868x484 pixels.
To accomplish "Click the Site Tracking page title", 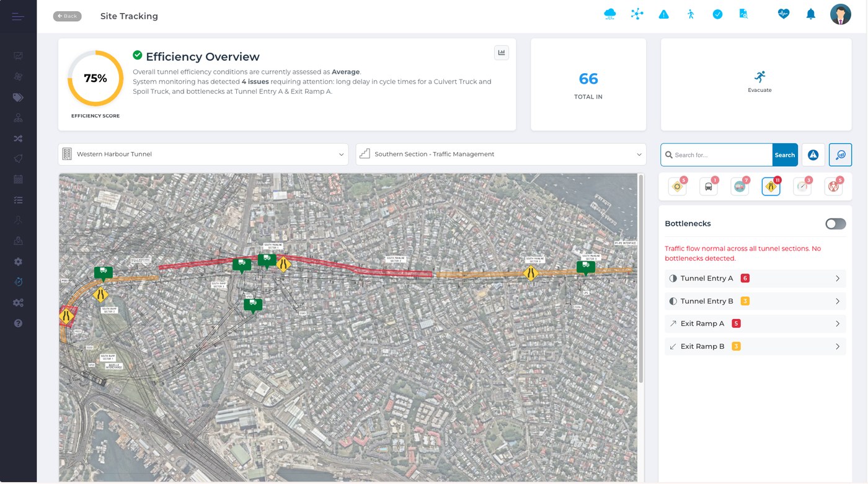I will tap(129, 16).
